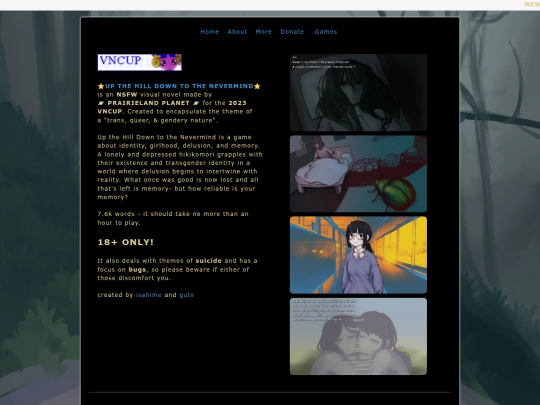Select the "18+ ONLY!" heading text
This screenshot has height=405, width=540.
[125, 242]
